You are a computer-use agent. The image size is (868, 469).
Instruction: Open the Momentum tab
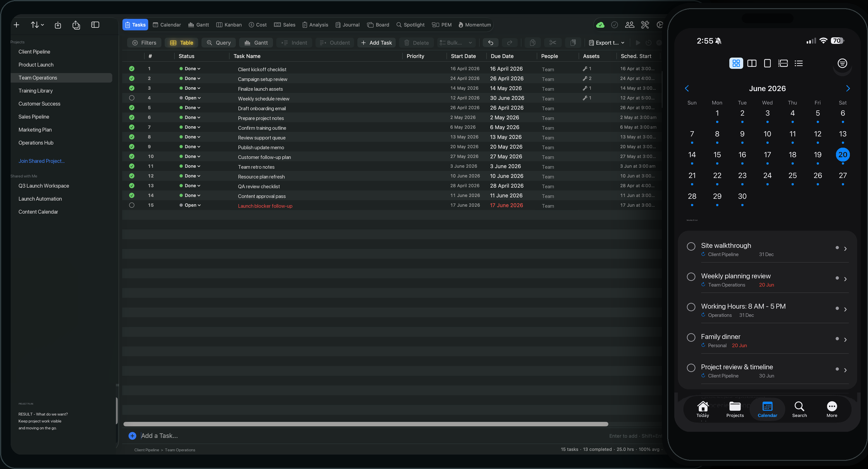[474, 25]
